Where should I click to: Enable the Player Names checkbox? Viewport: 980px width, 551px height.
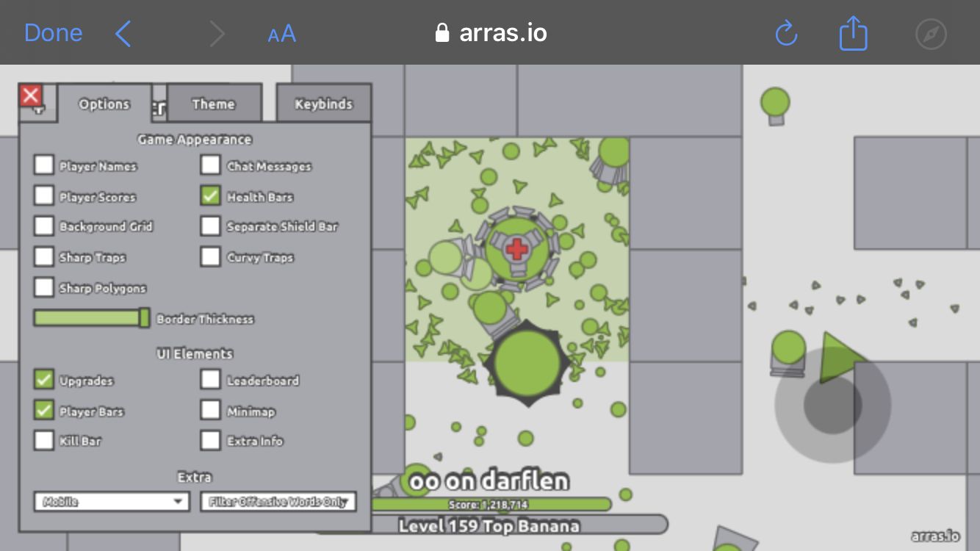pos(44,165)
